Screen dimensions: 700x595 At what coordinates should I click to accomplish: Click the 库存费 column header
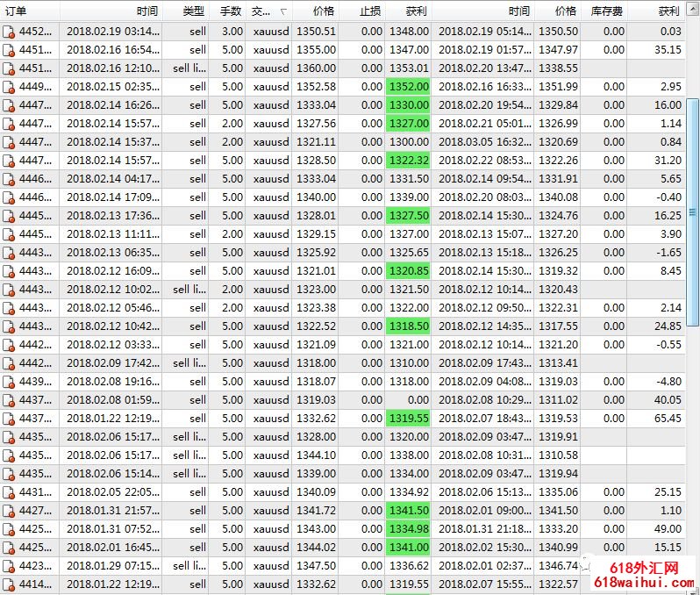pyautogui.click(x=607, y=11)
